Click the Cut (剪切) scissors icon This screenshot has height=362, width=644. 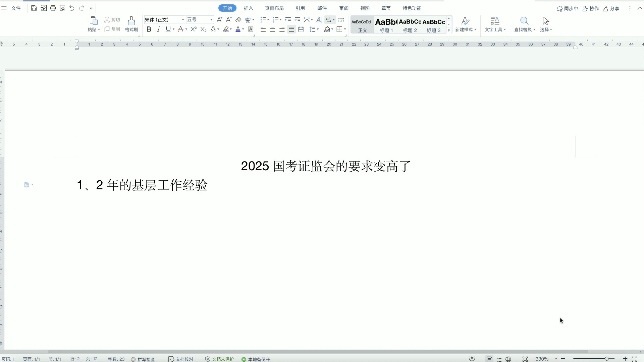[107, 20]
